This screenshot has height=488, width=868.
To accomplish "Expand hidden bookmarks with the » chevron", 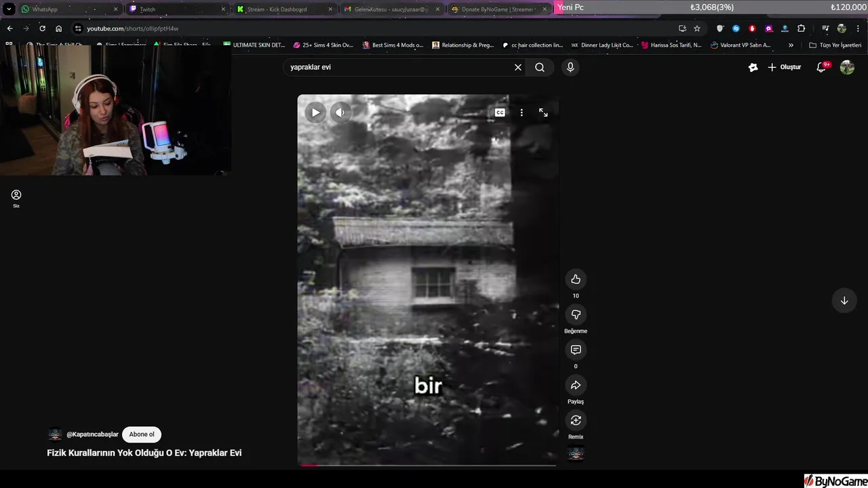I will 791,45.
